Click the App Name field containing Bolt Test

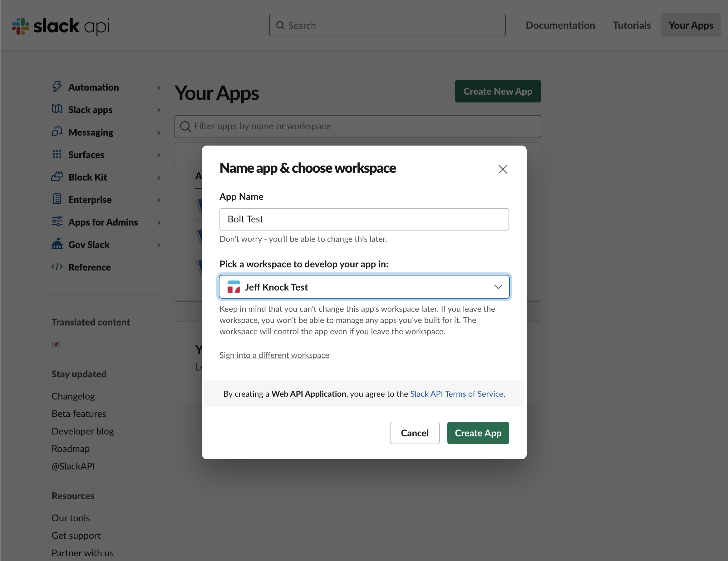tap(364, 219)
